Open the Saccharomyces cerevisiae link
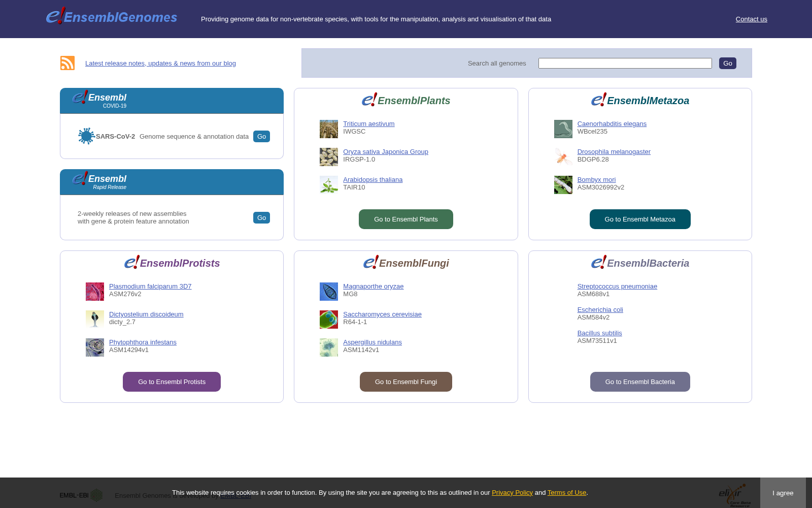 pos(383,314)
